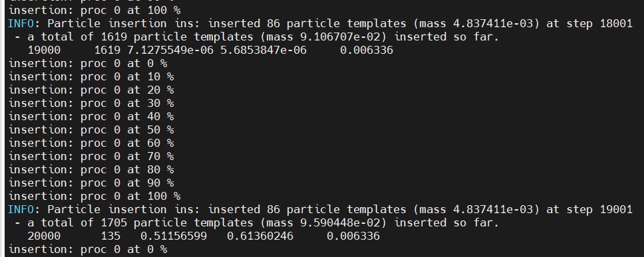Click the first cyan INFO label

coord(21,24)
